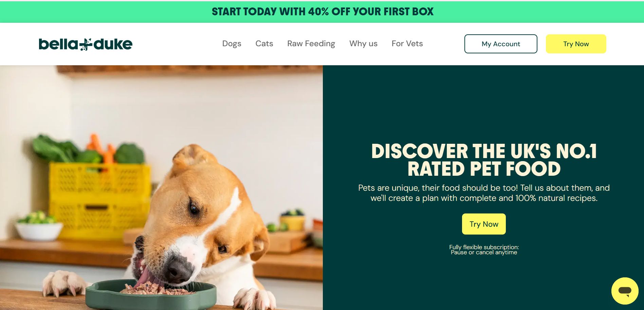Click Try Now in the header
This screenshot has height=310, width=644.
click(576, 44)
